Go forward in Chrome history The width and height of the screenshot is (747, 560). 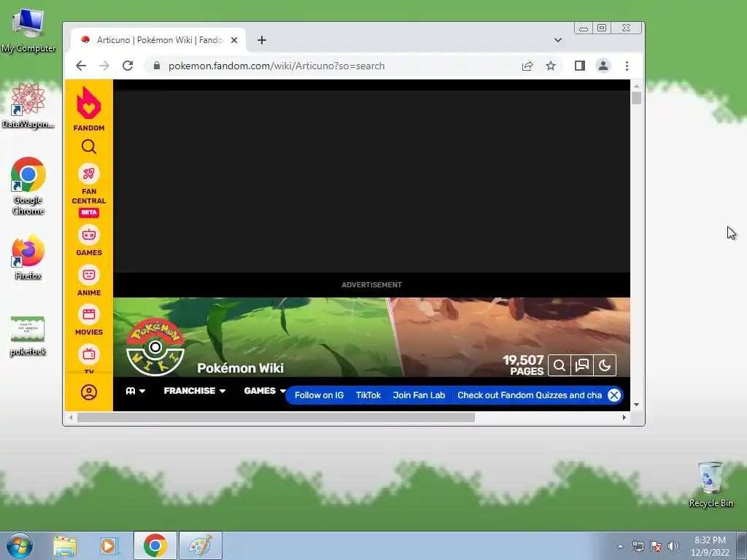point(104,66)
